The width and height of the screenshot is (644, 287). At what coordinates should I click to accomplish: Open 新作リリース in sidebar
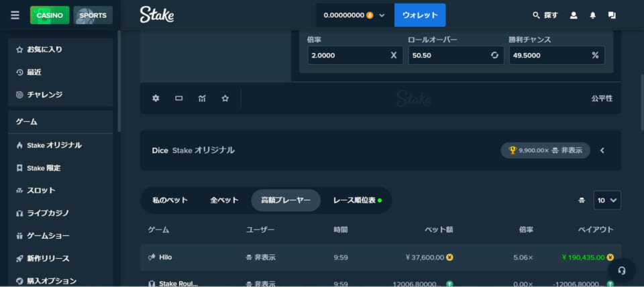click(x=60, y=259)
